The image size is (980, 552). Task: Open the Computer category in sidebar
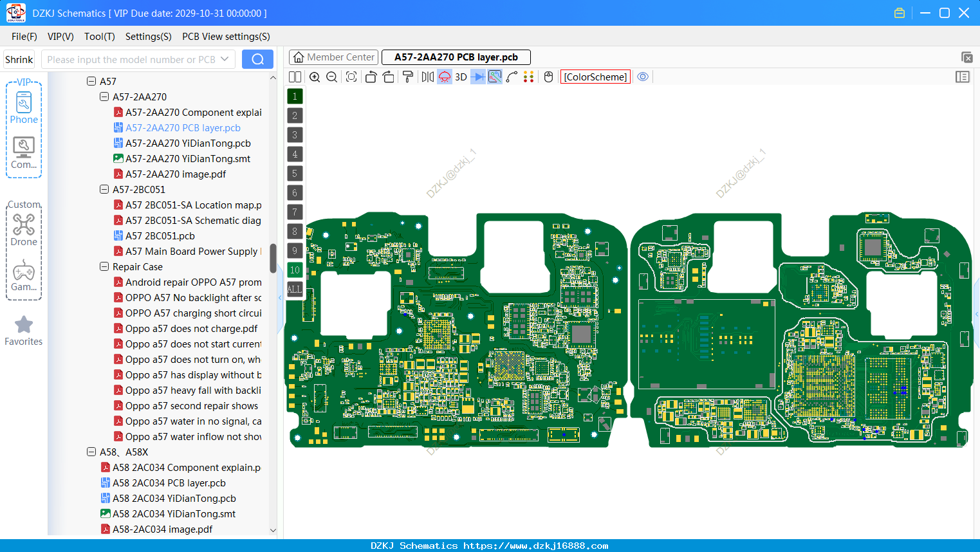pyautogui.click(x=24, y=153)
